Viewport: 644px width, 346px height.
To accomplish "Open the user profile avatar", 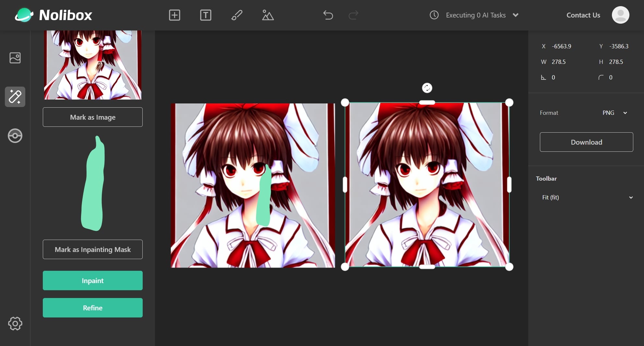I will click(x=620, y=15).
